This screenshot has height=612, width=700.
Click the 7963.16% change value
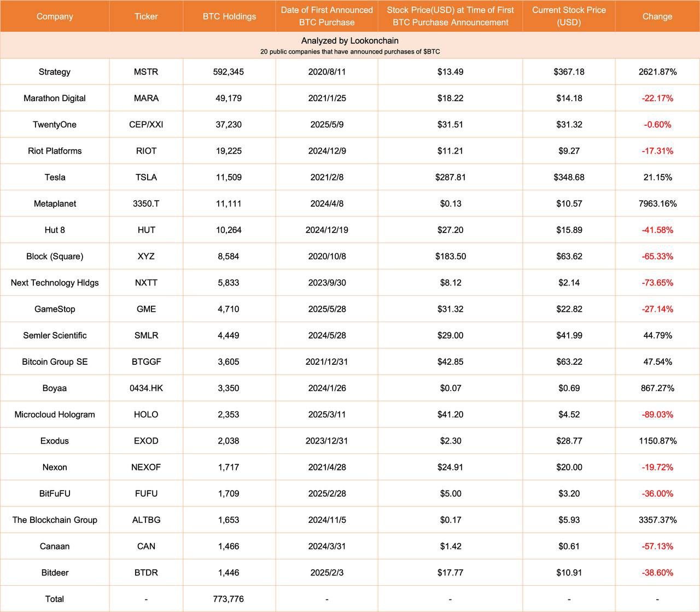[657, 203]
